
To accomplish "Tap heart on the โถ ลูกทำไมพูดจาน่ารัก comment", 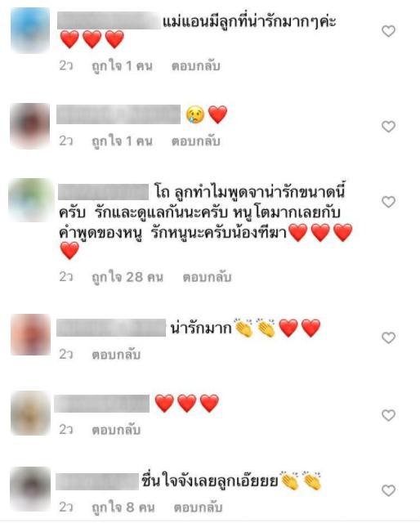I will click(388, 202).
